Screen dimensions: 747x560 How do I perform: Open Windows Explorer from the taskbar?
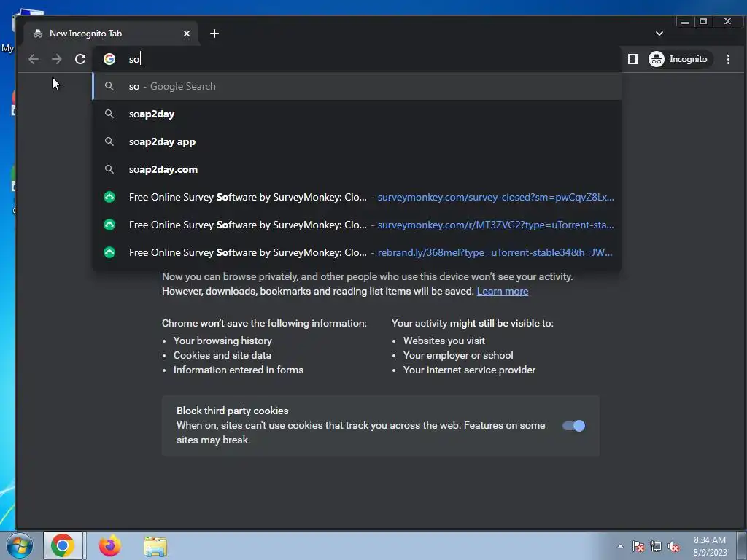coord(156,545)
